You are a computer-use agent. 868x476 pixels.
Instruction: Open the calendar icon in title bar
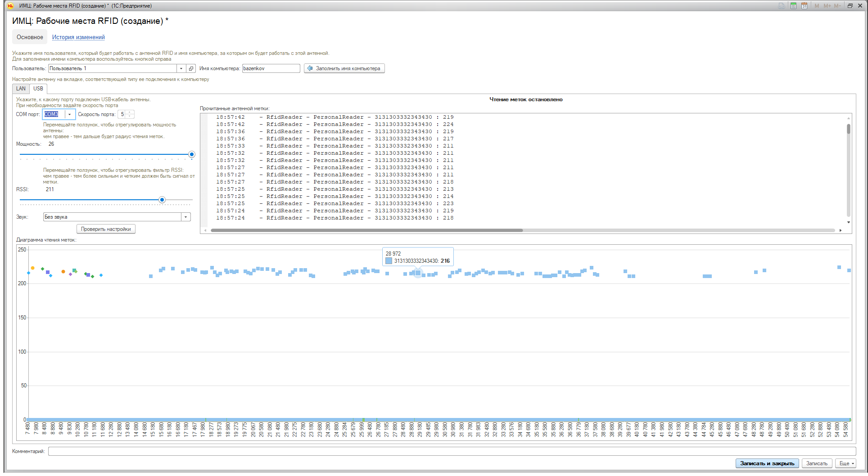pos(804,6)
